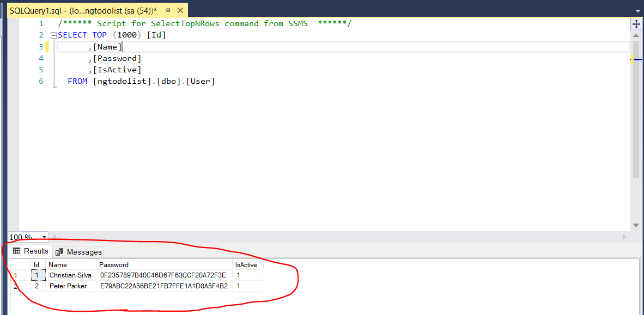
Task: Click the TOP keyword in the query
Action: click(99, 35)
